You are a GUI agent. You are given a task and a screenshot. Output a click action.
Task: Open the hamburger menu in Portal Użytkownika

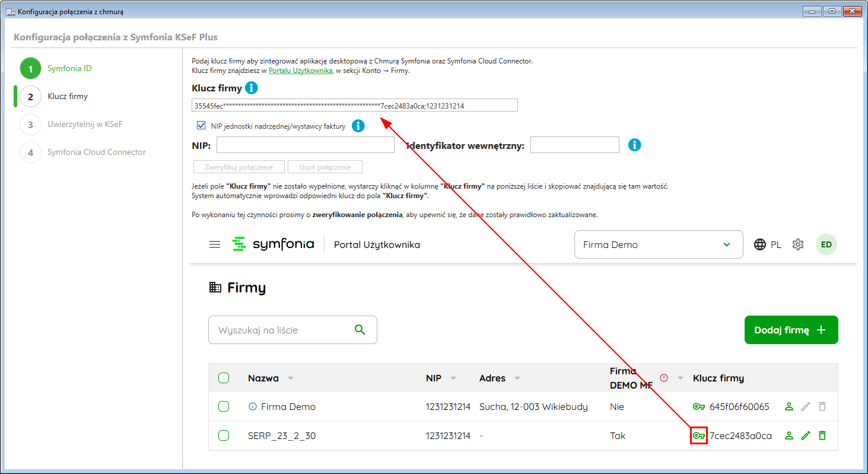point(215,244)
